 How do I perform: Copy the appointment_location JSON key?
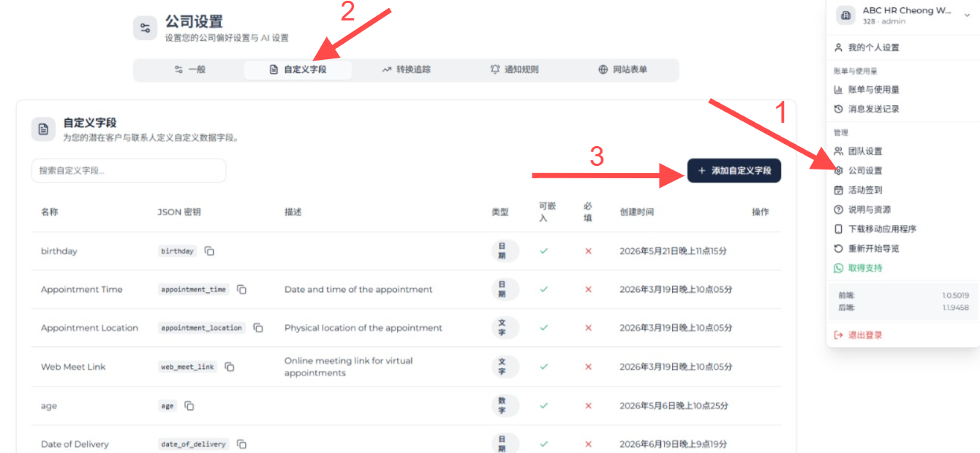(x=257, y=328)
